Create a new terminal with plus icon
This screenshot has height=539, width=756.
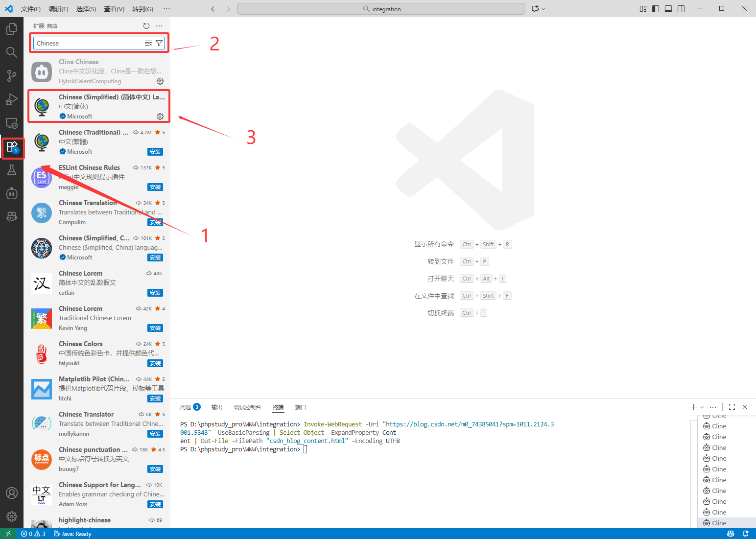point(693,407)
